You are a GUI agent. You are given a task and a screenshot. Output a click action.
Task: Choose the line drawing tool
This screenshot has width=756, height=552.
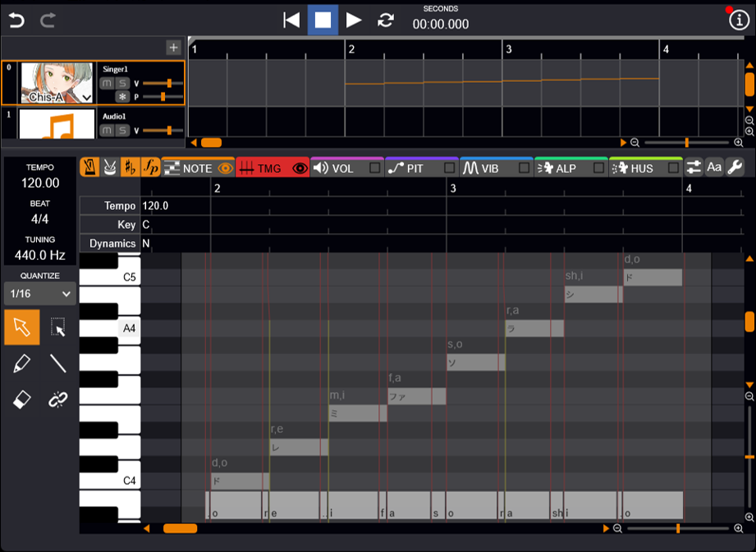(57, 363)
